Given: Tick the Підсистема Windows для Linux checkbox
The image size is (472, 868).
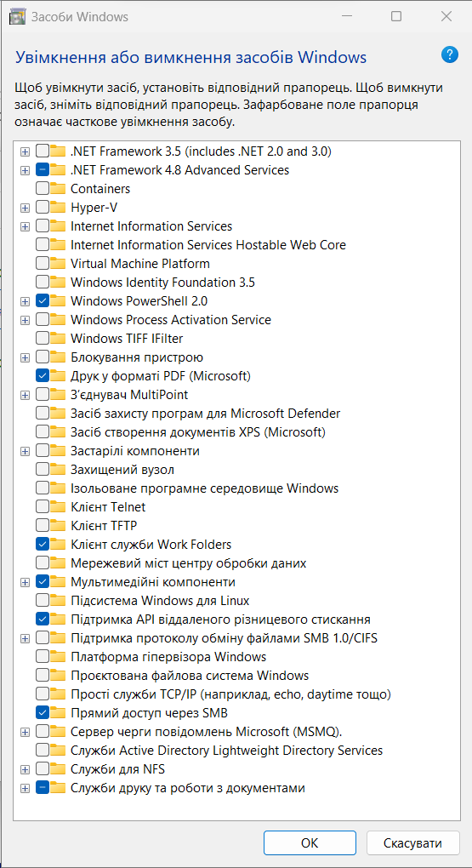Looking at the screenshot, I should [x=43, y=601].
